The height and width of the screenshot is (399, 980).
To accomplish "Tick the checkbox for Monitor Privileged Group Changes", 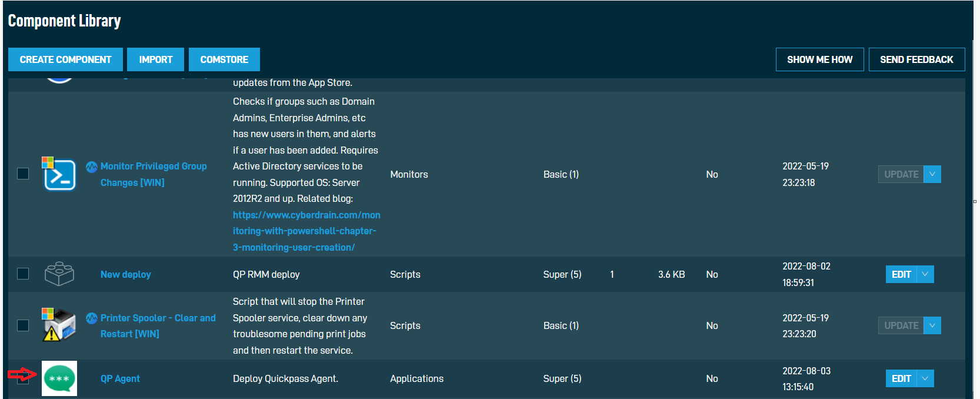I will [23, 174].
